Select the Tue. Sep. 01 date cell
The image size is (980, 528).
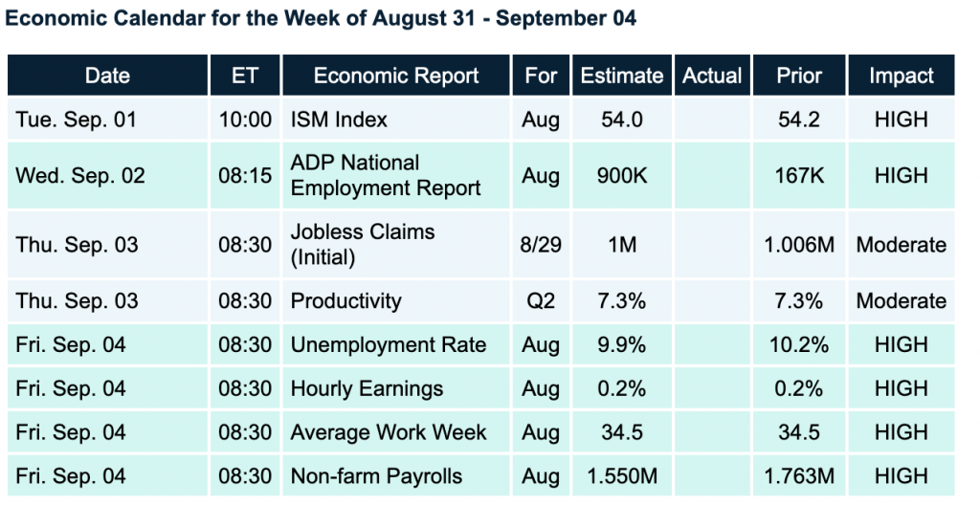pos(77,120)
